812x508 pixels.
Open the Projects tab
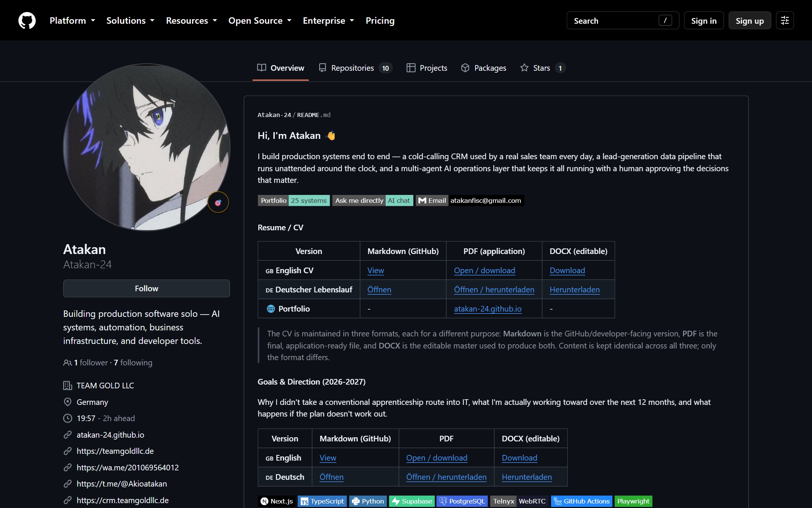[x=427, y=68]
